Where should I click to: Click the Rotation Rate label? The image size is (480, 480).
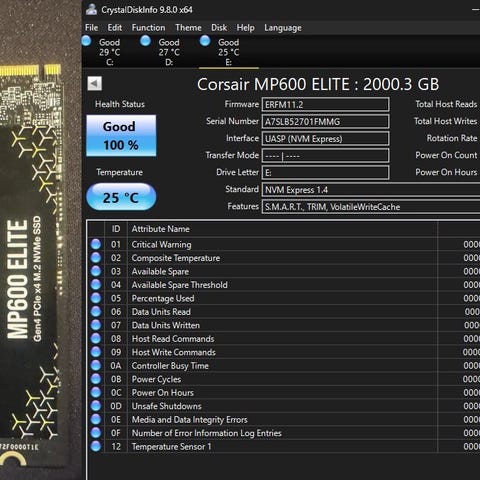tap(452, 138)
